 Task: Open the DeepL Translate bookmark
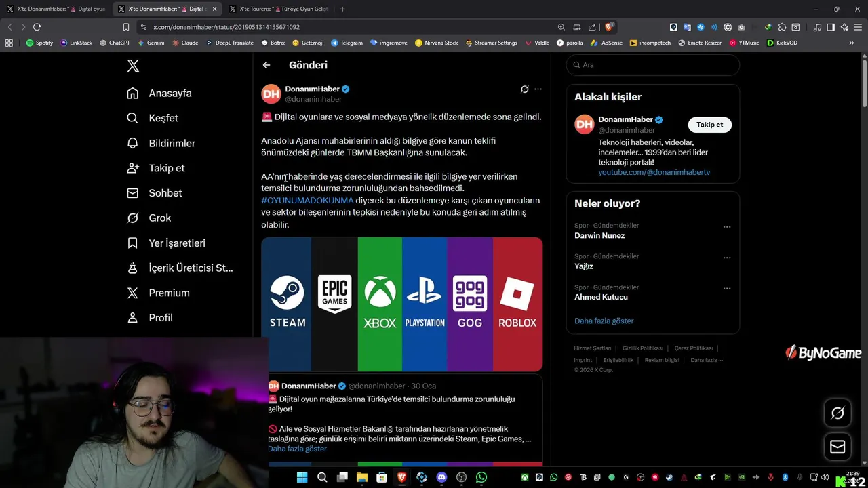point(229,43)
